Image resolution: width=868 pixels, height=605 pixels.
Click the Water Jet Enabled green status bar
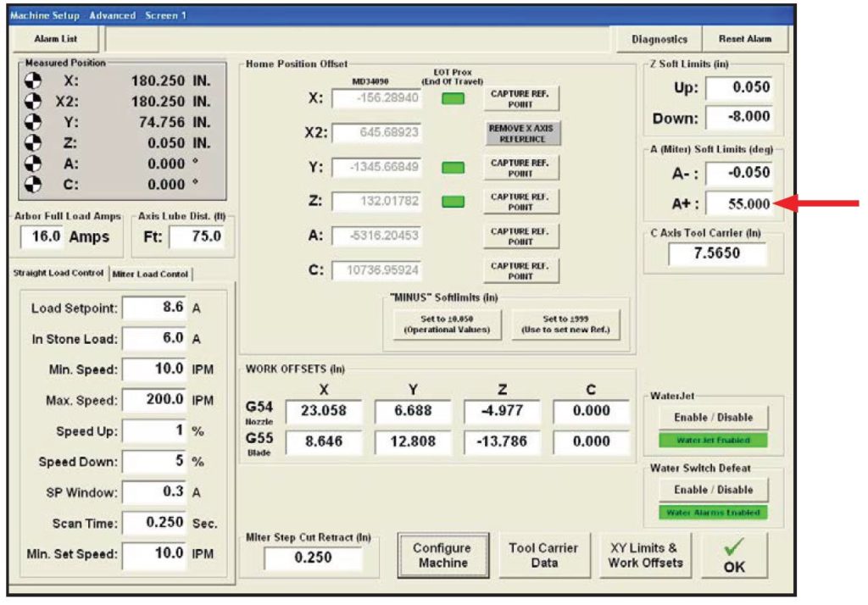click(x=713, y=441)
